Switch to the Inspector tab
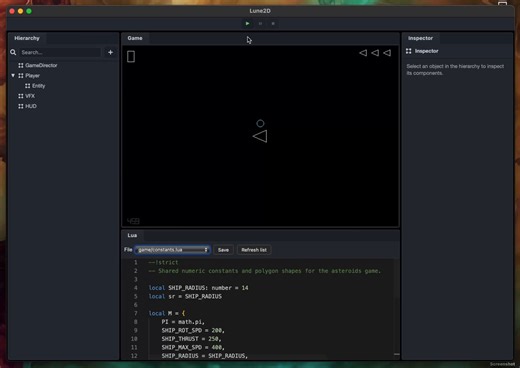Image resolution: width=520 pixels, height=368 pixels. pos(420,38)
